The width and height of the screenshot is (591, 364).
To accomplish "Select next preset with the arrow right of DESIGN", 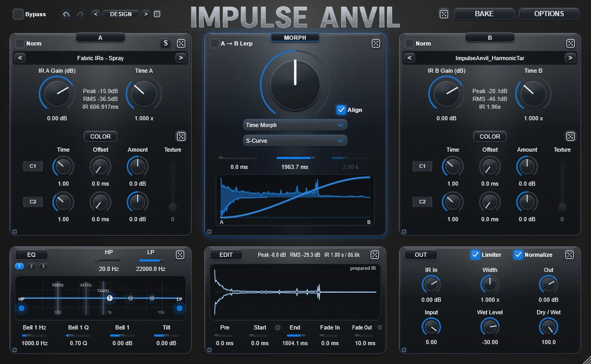I will (146, 14).
